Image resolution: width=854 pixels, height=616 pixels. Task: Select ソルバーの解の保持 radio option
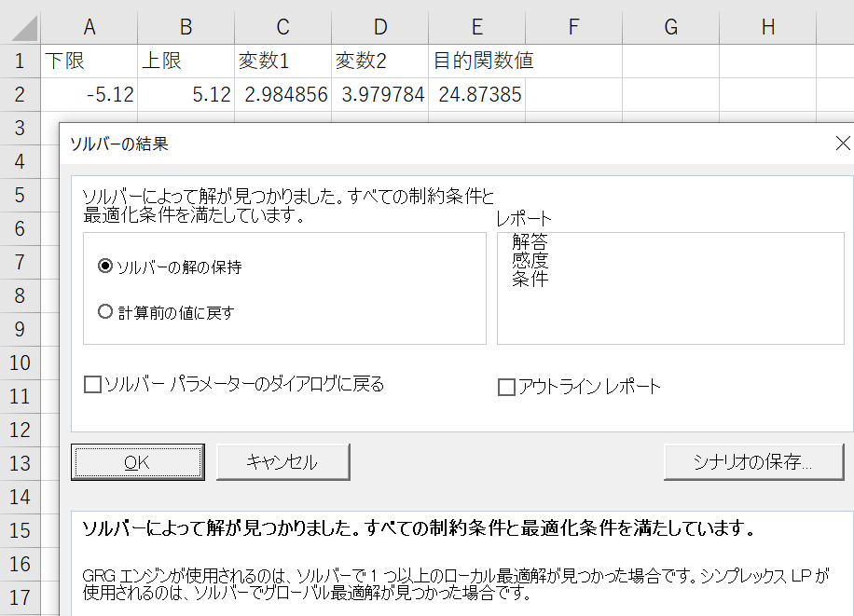pyautogui.click(x=105, y=267)
